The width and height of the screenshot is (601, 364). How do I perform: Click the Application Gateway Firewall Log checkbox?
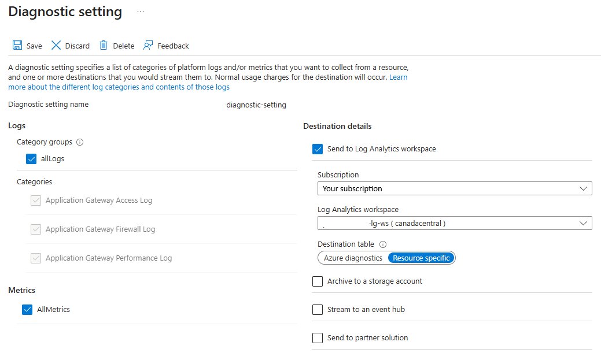[36, 229]
